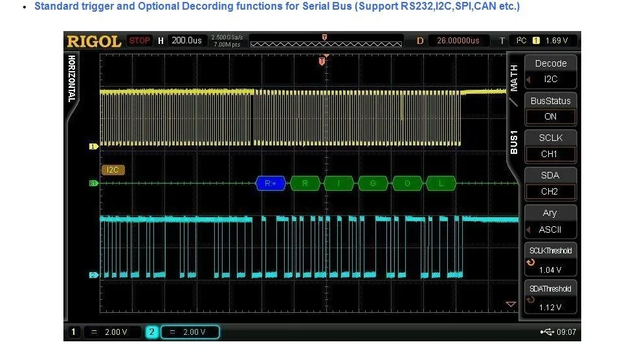Screen dimensions: 644x351
Task: Click the 1.69 V trigger level readout
Action: [x=557, y=41]
